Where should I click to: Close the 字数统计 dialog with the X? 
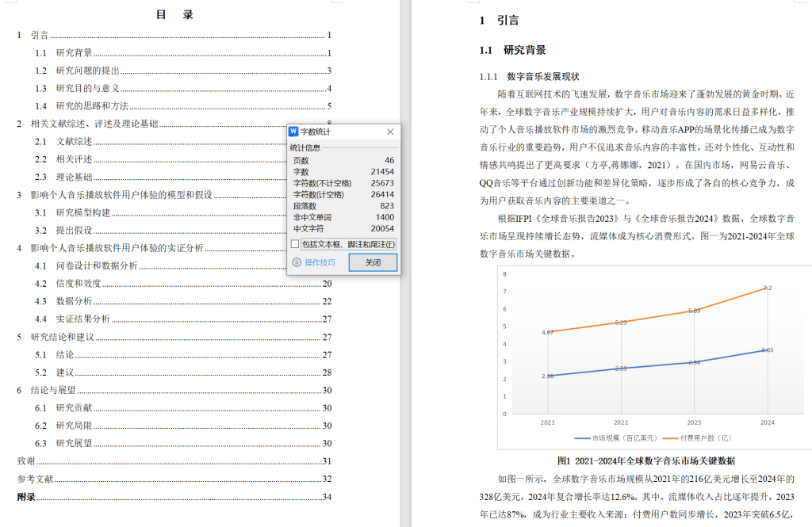click(x=390, y=132)
